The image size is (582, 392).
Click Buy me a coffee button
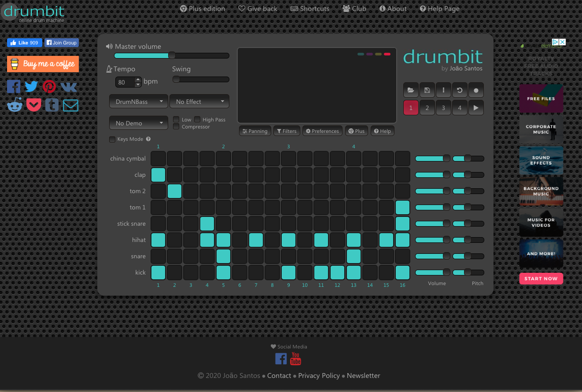[x=43, y=64]
